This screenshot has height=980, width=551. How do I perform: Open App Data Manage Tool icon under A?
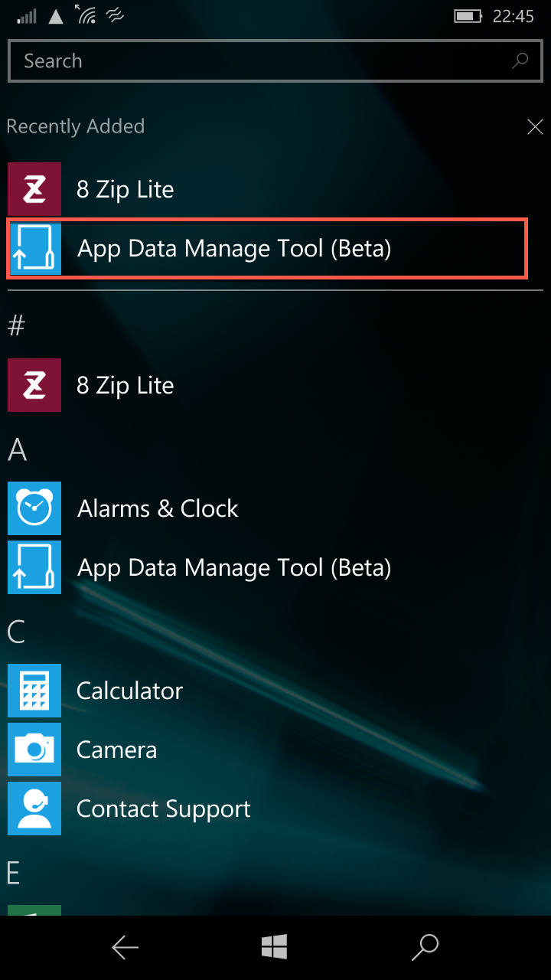34,567
